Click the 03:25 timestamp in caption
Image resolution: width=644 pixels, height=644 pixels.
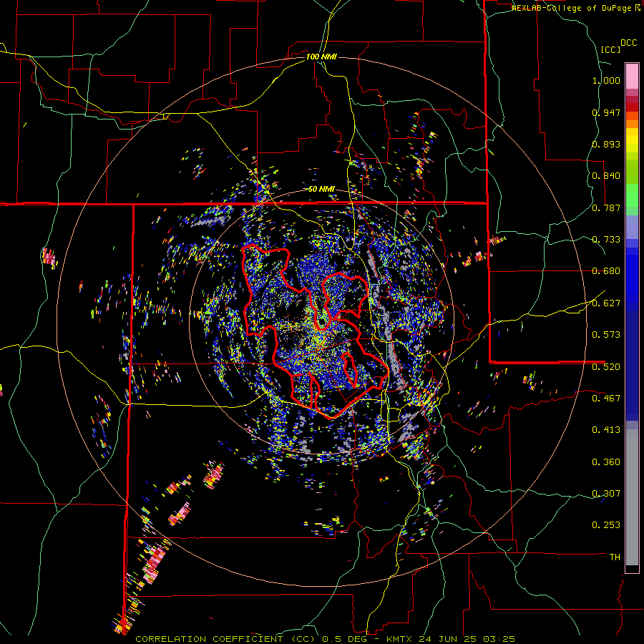tap(498, 639)
